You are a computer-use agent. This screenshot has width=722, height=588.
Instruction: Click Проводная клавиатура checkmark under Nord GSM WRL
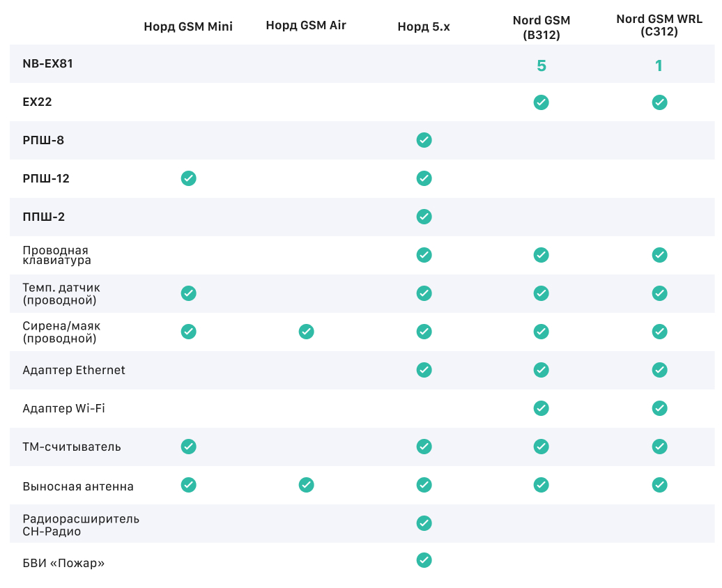(x=659, y=255)
